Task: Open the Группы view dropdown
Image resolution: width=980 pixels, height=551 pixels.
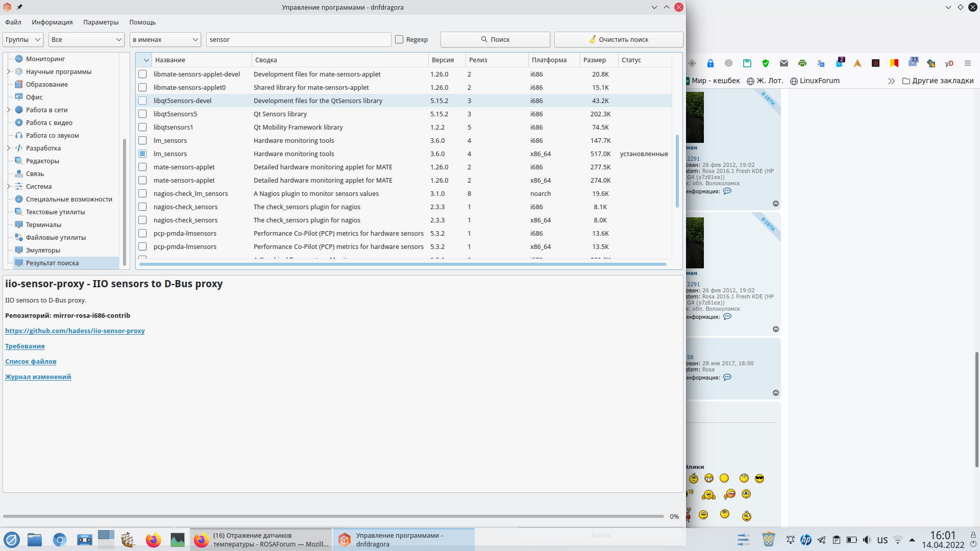Action: [x=23, y=39]
